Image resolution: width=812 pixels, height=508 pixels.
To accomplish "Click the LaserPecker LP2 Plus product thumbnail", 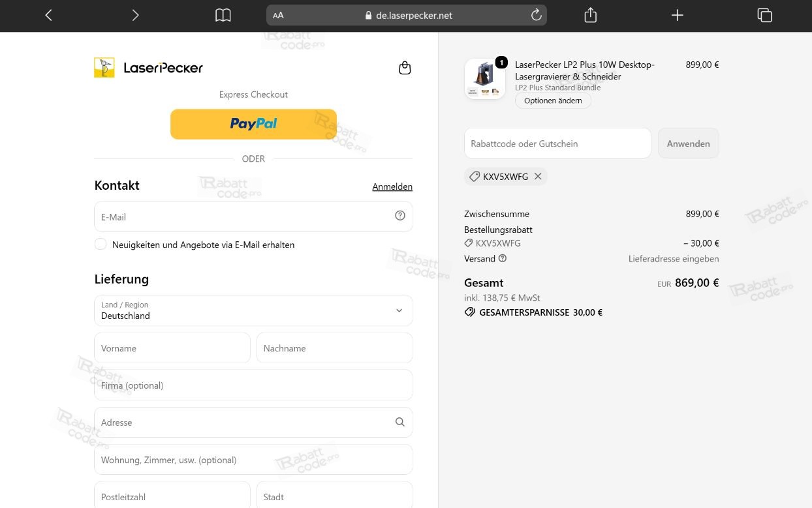I will click(485, 78).
